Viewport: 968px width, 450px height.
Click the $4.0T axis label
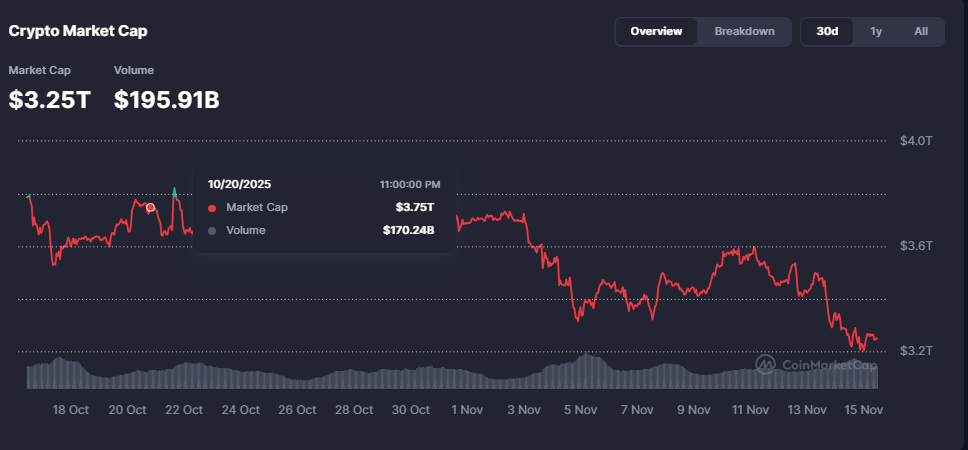coord(917,140)
